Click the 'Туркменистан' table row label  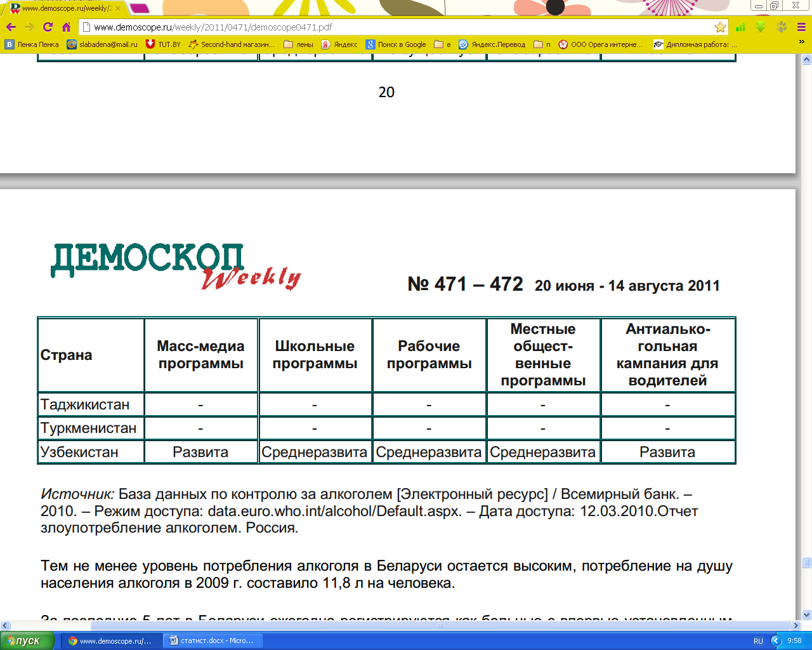pyautogui.click(x=88, y=428)
